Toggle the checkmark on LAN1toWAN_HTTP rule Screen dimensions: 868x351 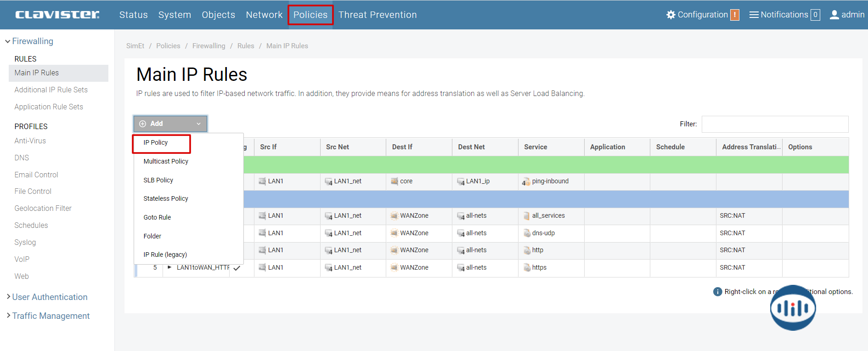pos(237,268)
